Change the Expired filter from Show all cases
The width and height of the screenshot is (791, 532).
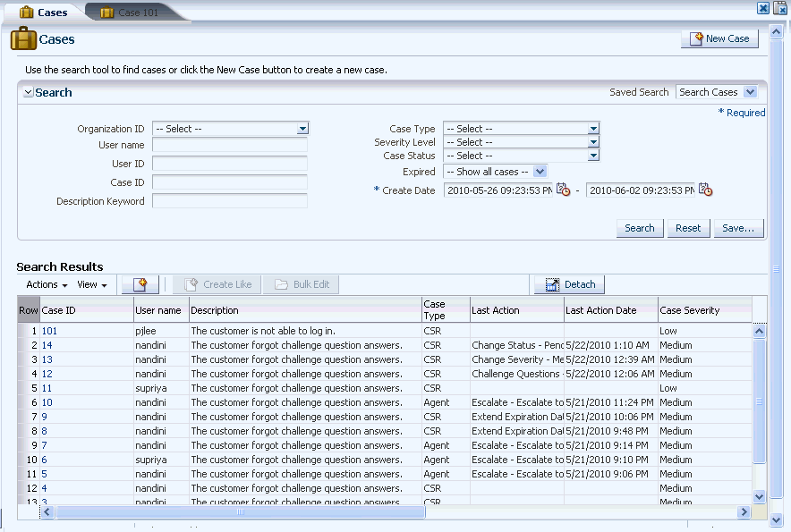coord(540,171)
